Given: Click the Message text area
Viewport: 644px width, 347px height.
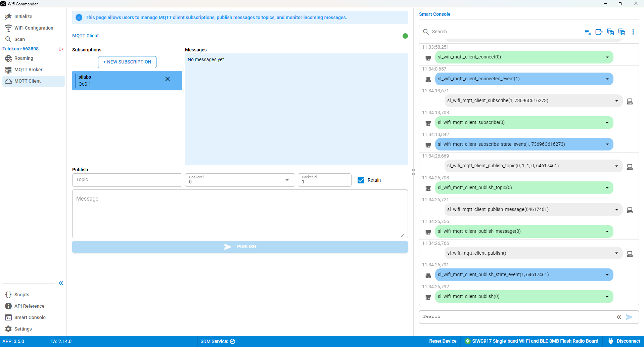Looking at the screenshot, I should click(240, 214).
